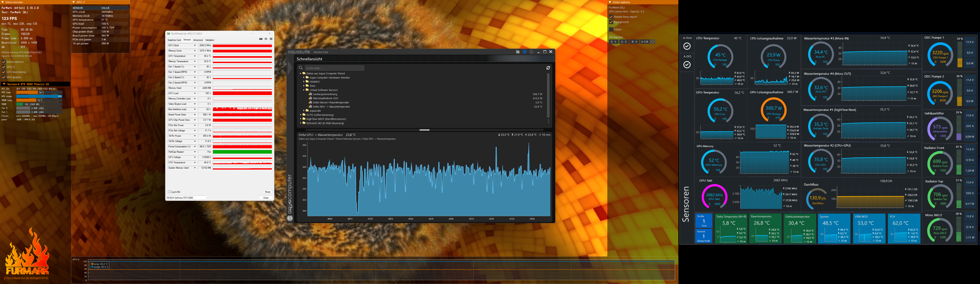Switch to the Graphics Card tab
The width and height of the screenshot is (980, 284).
(x=174, y=40)
